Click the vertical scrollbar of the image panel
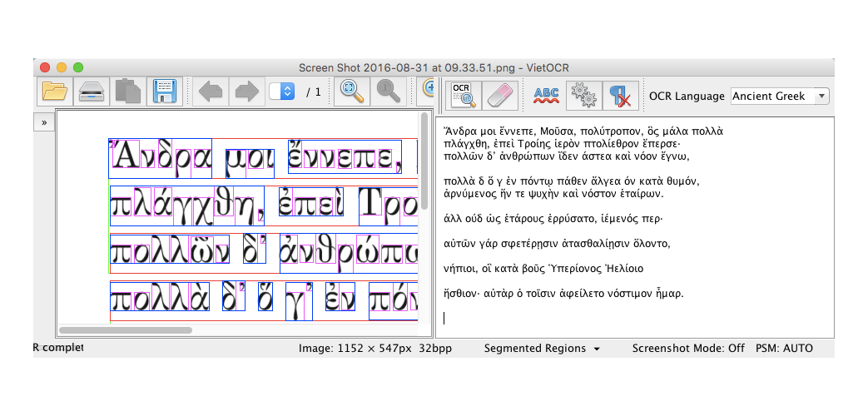This screenshot has height=416, width=868. pos(424,161)
